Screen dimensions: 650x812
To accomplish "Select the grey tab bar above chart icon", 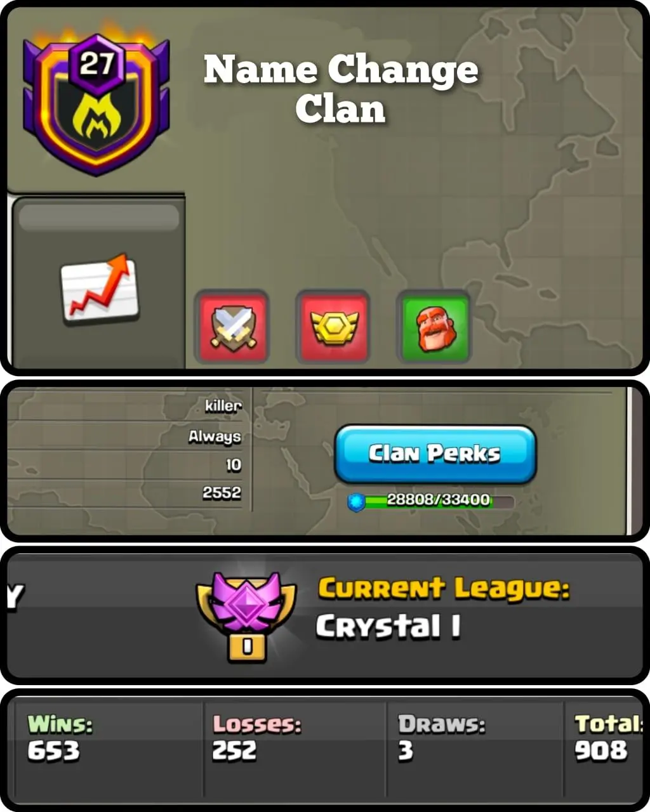I will coord(99,217).
